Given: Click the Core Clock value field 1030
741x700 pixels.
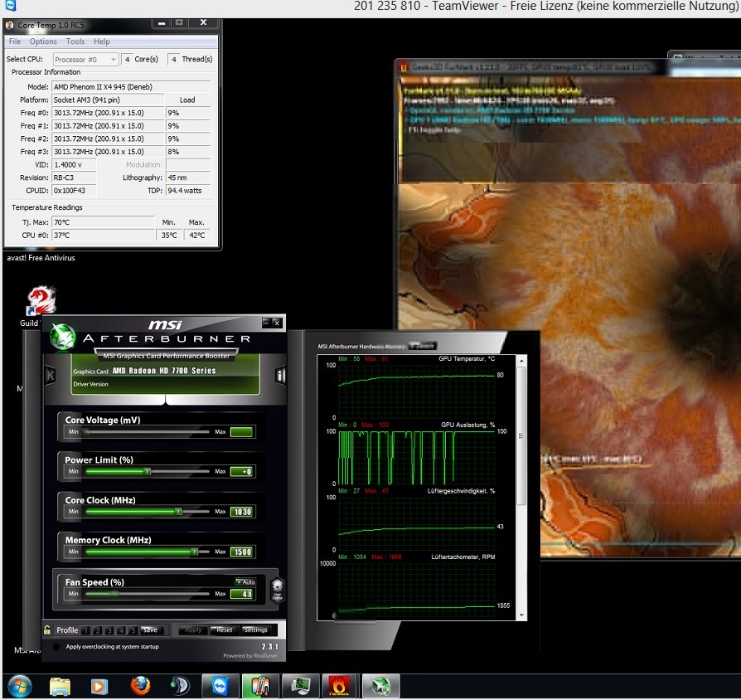Looking at the screenshot, I should (243, 512).
